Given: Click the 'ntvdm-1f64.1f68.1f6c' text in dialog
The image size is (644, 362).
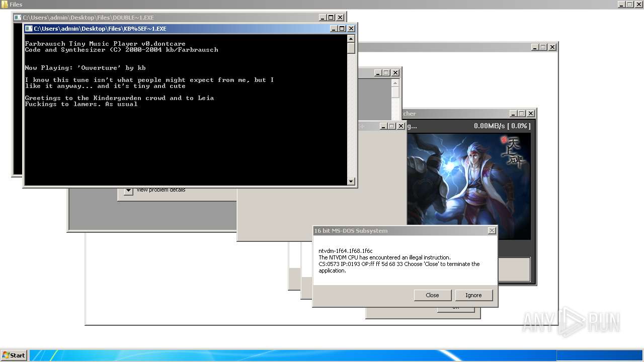Looking at the screenshot, I should [345, 251].
